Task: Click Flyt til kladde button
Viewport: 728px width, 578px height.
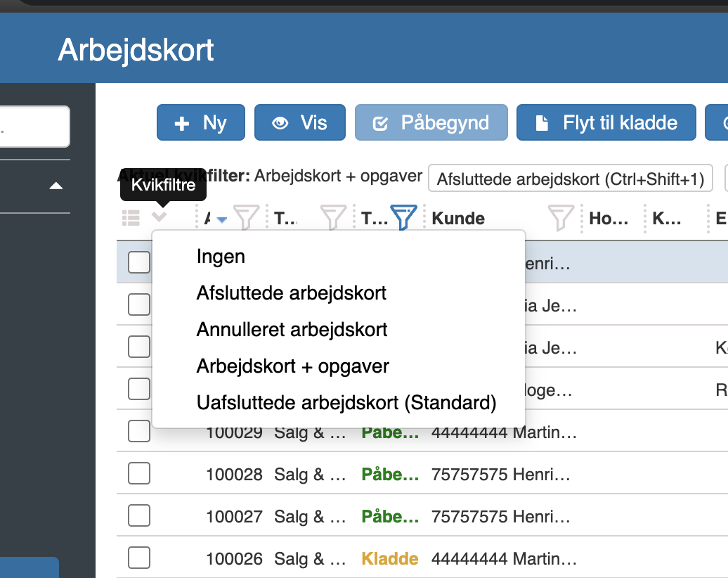Action: pyautogui.click(x=606, y=122)
